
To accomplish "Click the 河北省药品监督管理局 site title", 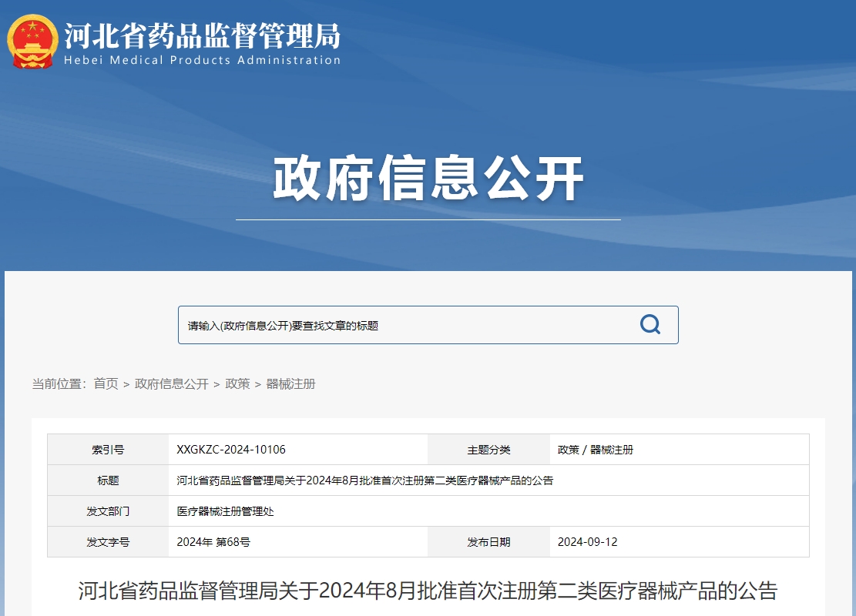I will (202, 34).
